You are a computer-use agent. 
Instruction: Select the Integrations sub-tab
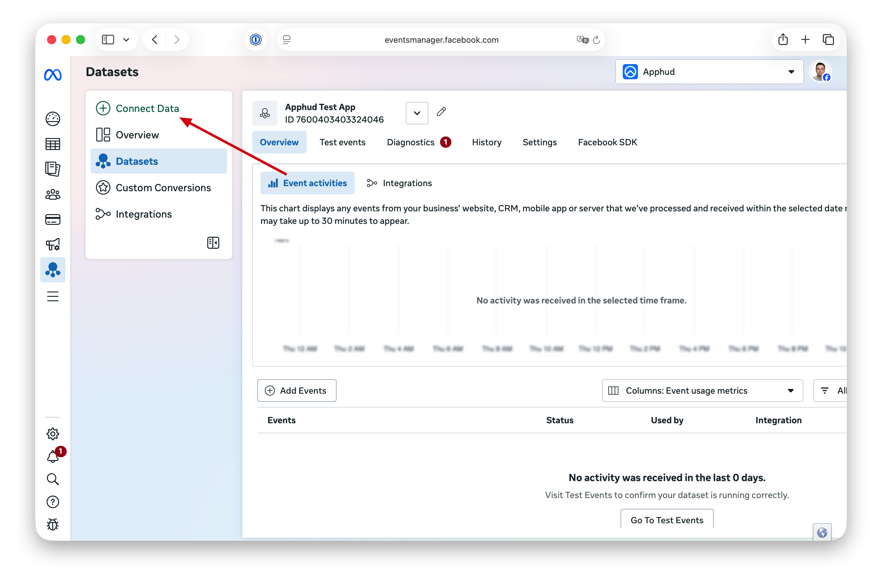click(x=399, y=183)
